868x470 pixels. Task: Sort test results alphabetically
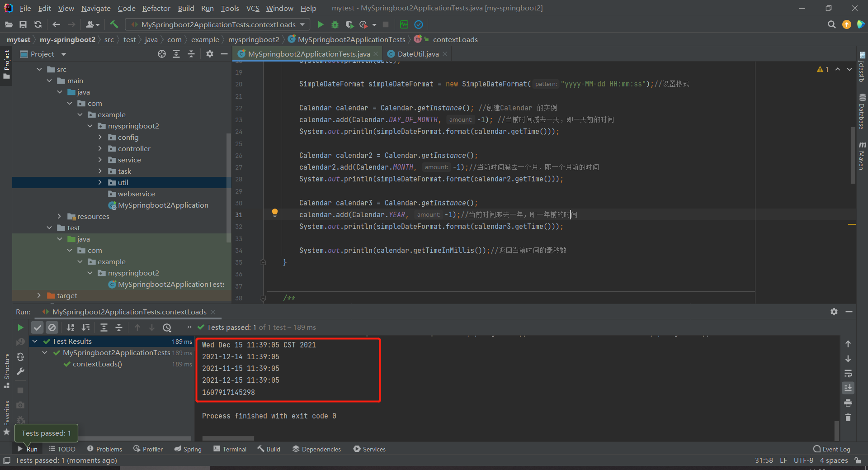coord(71,328)
